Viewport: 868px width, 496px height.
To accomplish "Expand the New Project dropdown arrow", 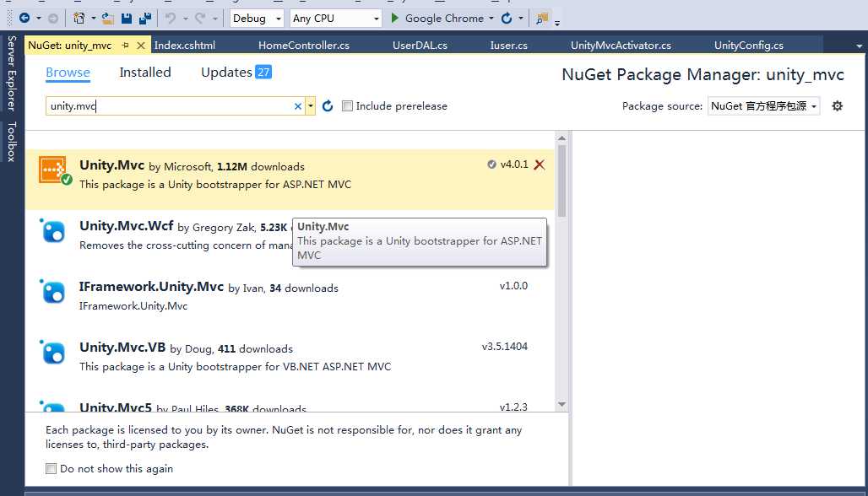I will (94, 19).
